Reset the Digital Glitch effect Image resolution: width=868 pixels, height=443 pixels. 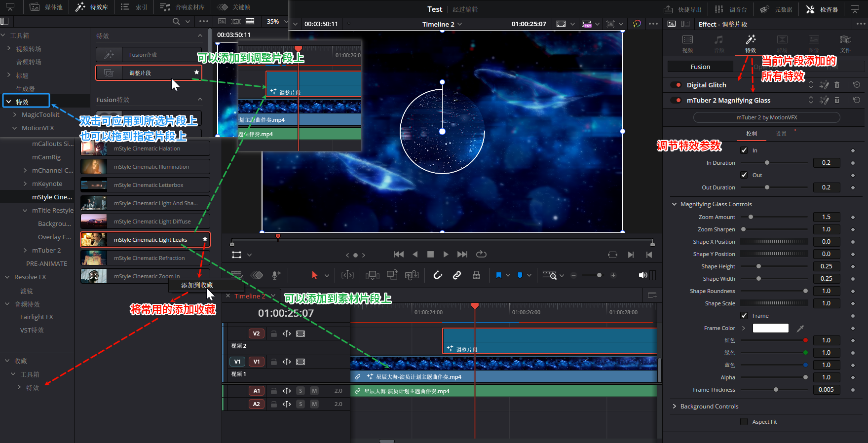coord(857,85)
